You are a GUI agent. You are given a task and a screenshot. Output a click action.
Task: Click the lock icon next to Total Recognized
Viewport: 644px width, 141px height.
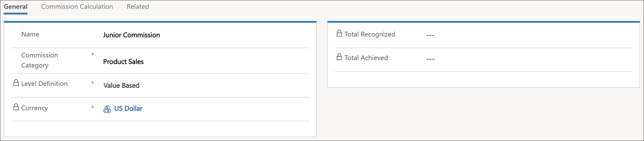339,33
